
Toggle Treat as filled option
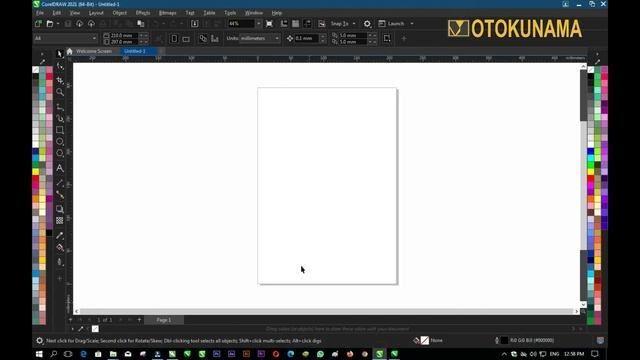pos(387,38)
